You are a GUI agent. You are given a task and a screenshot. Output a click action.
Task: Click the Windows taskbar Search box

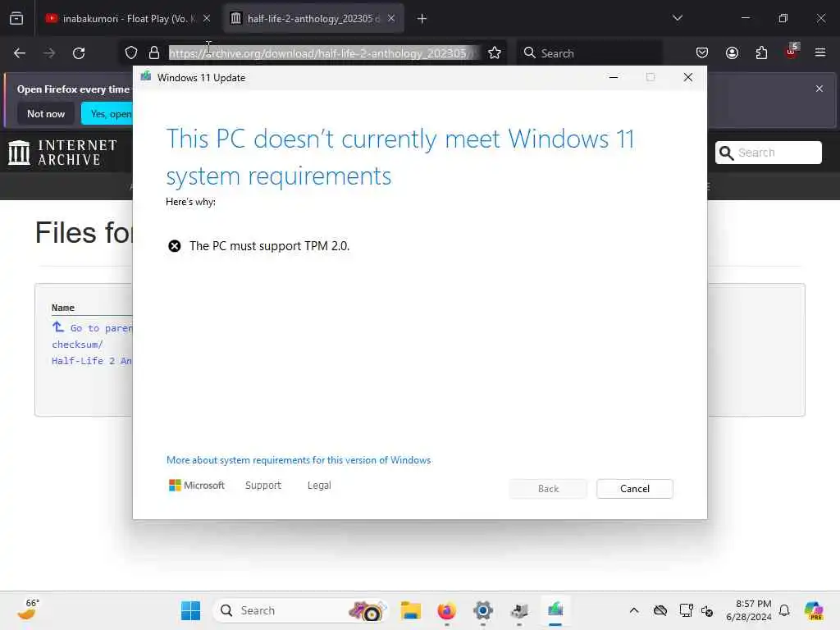pos(300,610)
